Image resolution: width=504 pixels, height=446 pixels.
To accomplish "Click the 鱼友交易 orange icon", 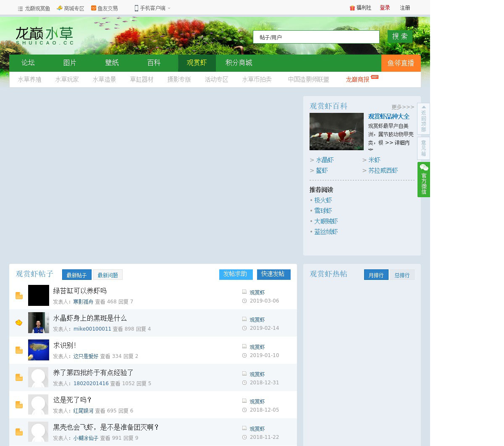I will pos(94,8).
